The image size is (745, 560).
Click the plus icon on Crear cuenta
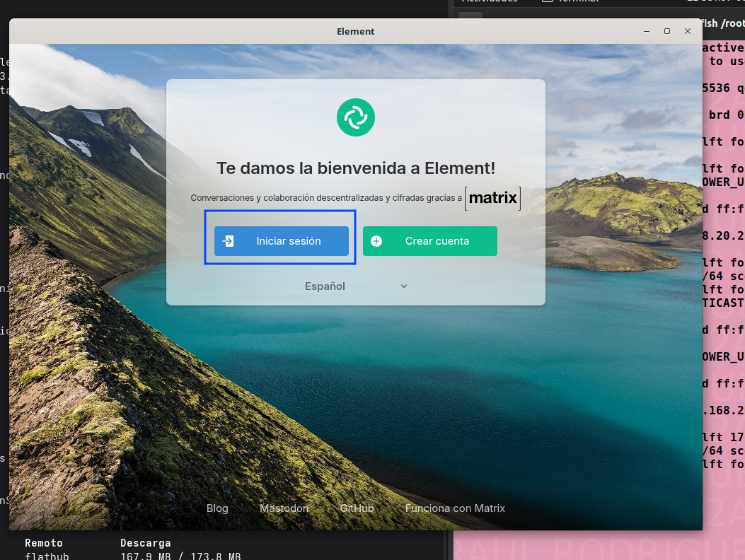[376, 241]
